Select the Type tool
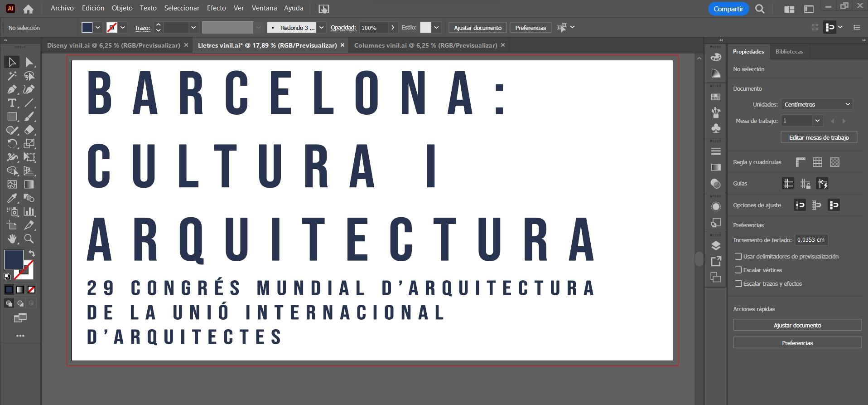Image resolution: width=868 pixels, height=405 pixels. [x=12, y=103]
